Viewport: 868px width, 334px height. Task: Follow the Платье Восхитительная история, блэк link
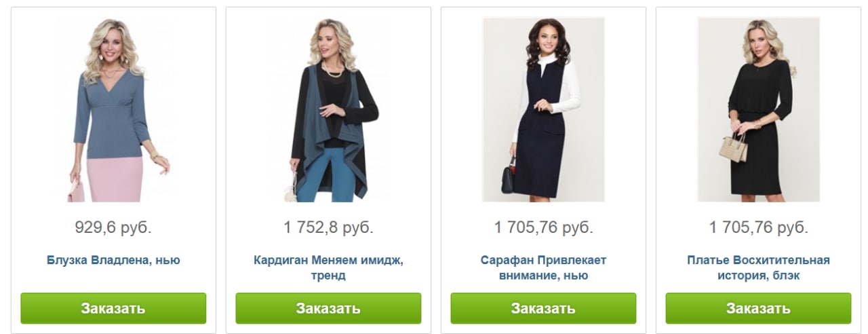758,268
